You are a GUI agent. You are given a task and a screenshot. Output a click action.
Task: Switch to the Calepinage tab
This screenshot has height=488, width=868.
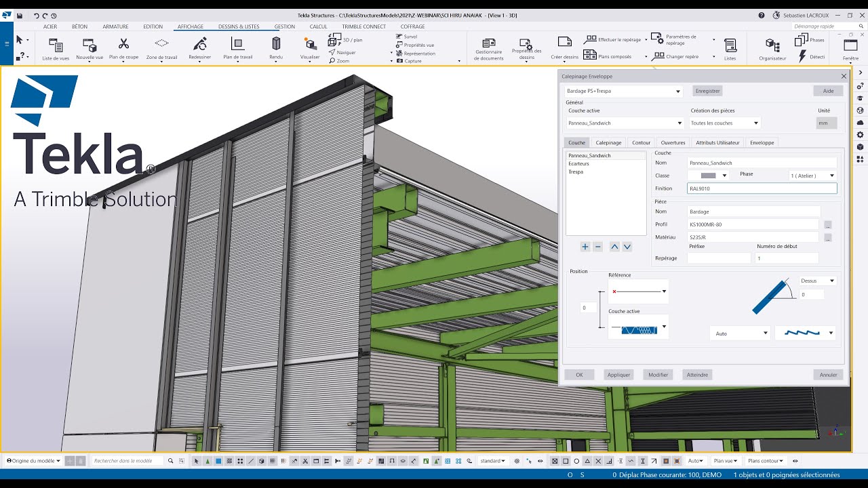(x=608, y=143)
